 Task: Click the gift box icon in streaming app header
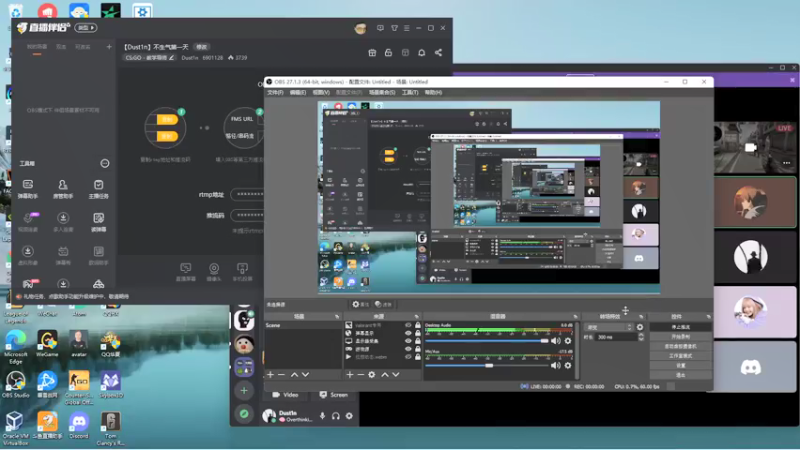[372, 53]
